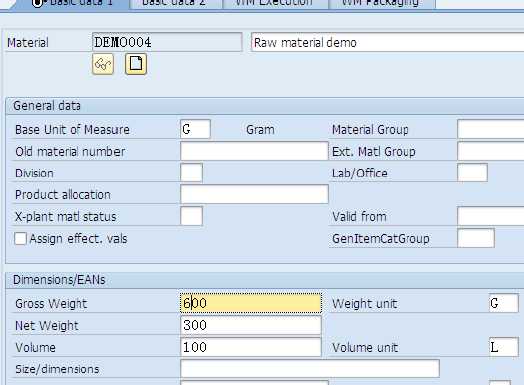Screen dimensions: 524x385
Task: Click the Weight unit label
Action: coord(365,303)
